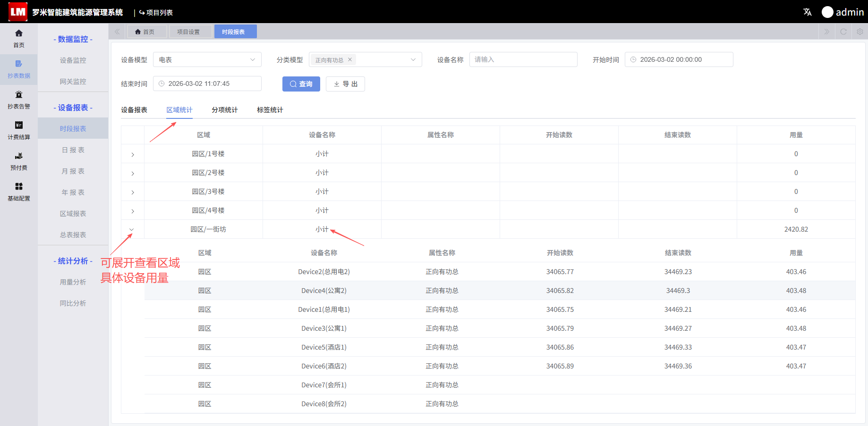Switch to the 标签统计 tab
The image size is (868, 426).
point(270,110)
